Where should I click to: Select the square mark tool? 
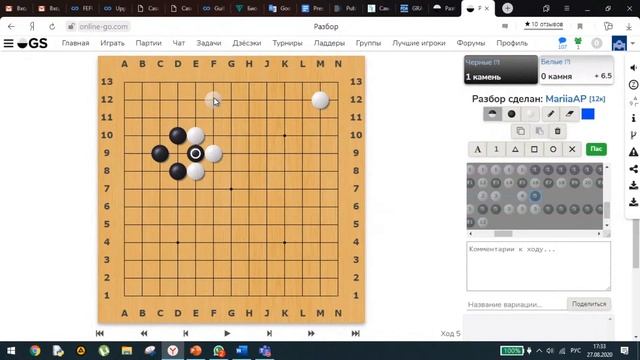[534, 149]
